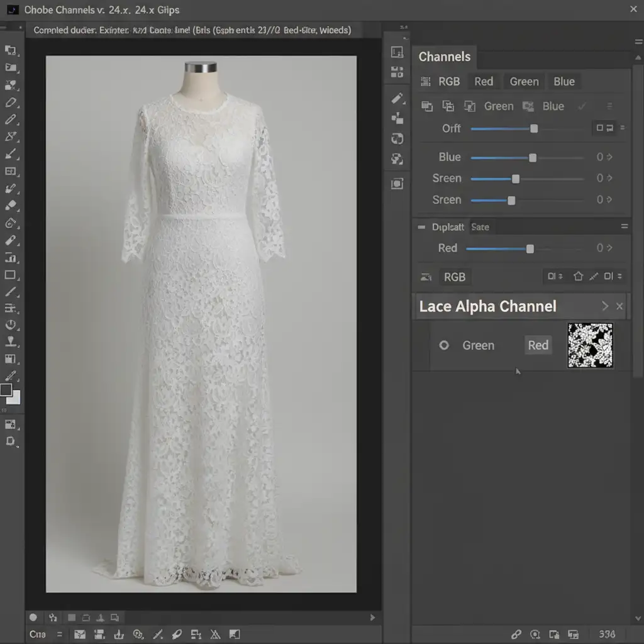This screenshot has width=644, height=644.
Task: Click the home icon beside the RGB button
Action: pos(578,276)
